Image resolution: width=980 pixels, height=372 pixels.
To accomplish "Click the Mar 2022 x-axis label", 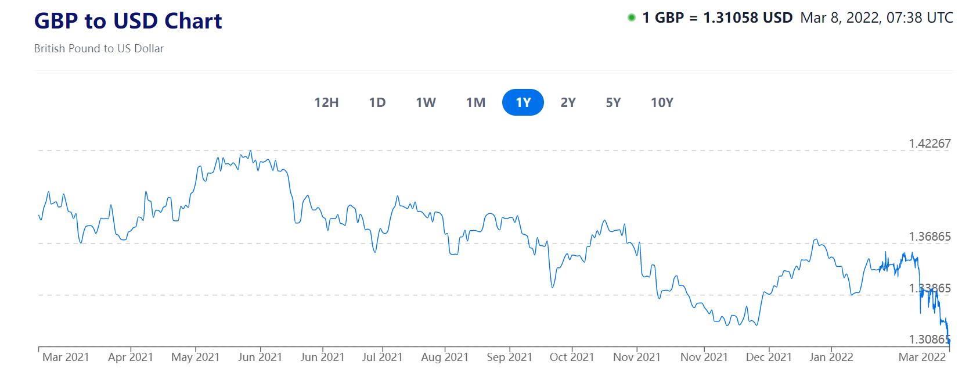I will [x=922, y=357].
